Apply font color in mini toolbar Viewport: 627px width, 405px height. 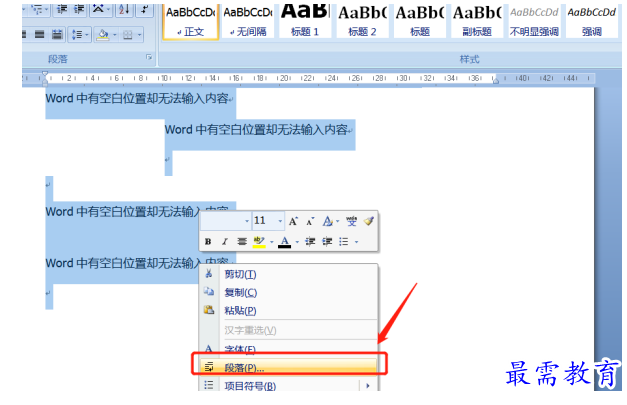point(284,241)
